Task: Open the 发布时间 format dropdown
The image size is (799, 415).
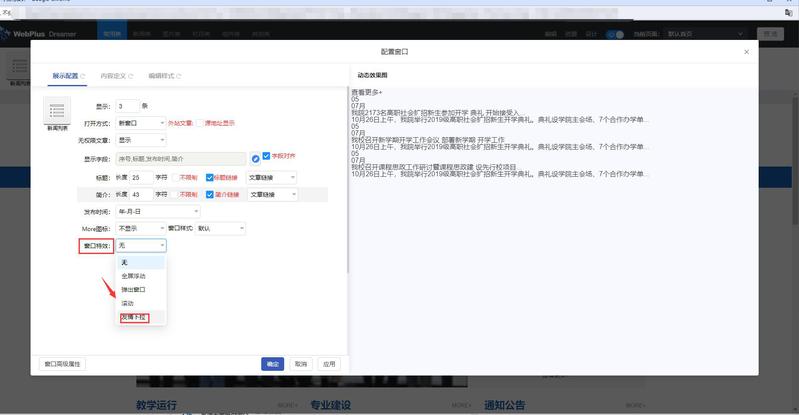Action: (x=158, y=211)
